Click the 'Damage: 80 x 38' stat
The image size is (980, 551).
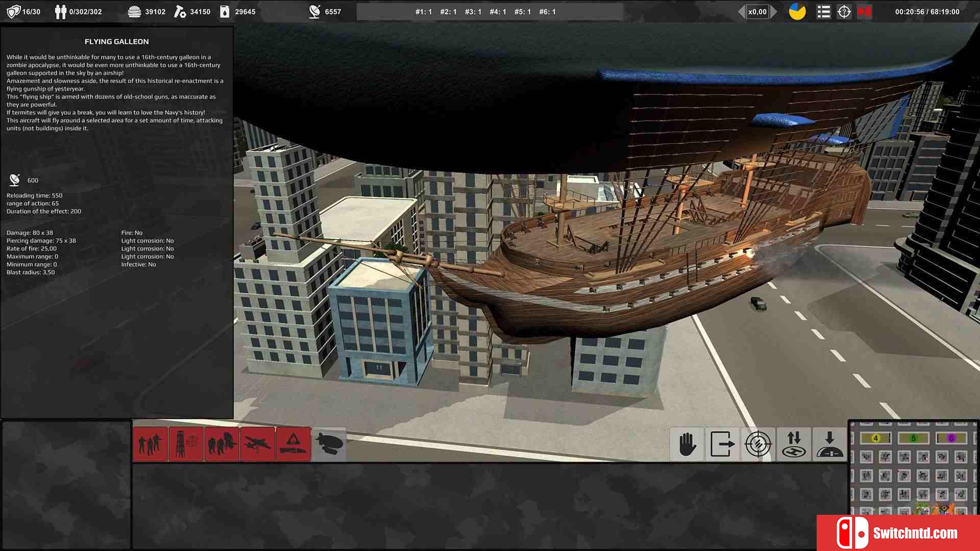(30, 233)
